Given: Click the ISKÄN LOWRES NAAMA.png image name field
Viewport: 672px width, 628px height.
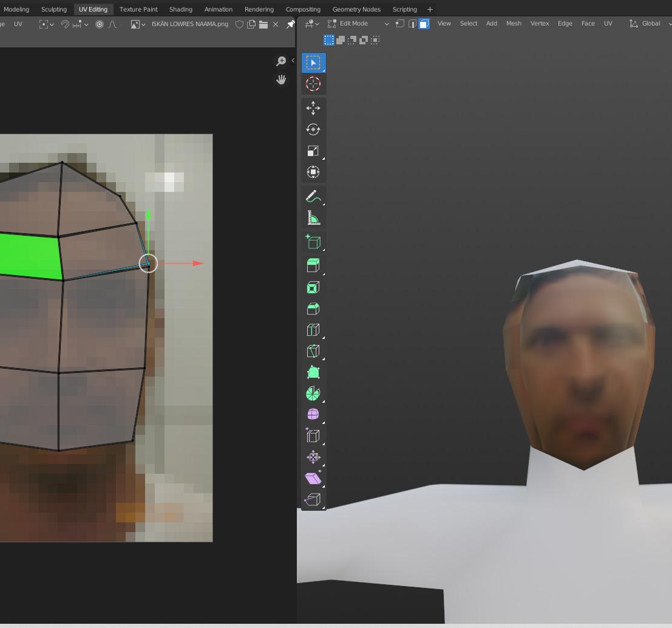Looking at the screenshot, I should [189, 24].
